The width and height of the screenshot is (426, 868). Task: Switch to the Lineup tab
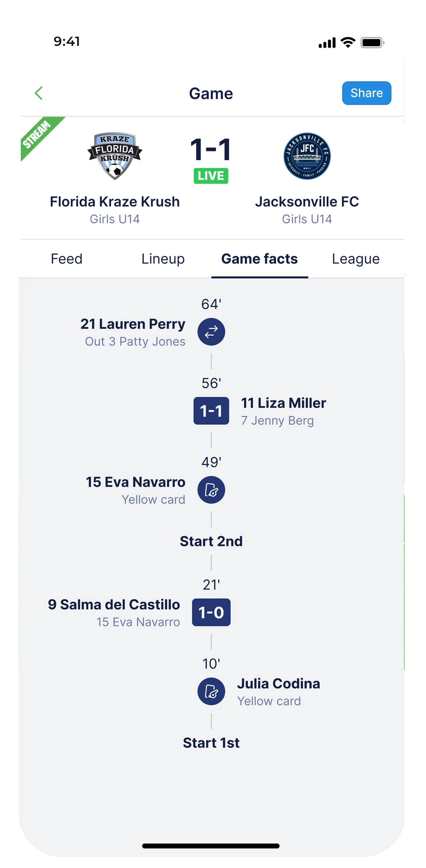point(163,259)
